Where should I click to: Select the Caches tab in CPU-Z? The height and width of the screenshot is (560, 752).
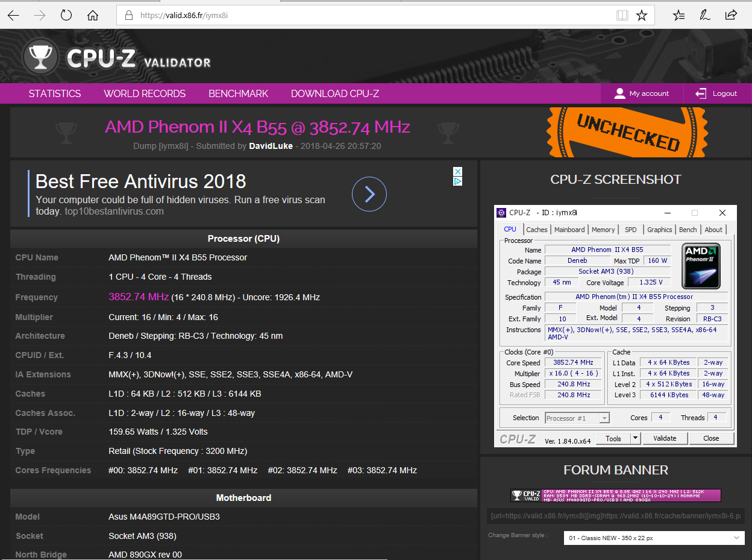click(537, 230)
